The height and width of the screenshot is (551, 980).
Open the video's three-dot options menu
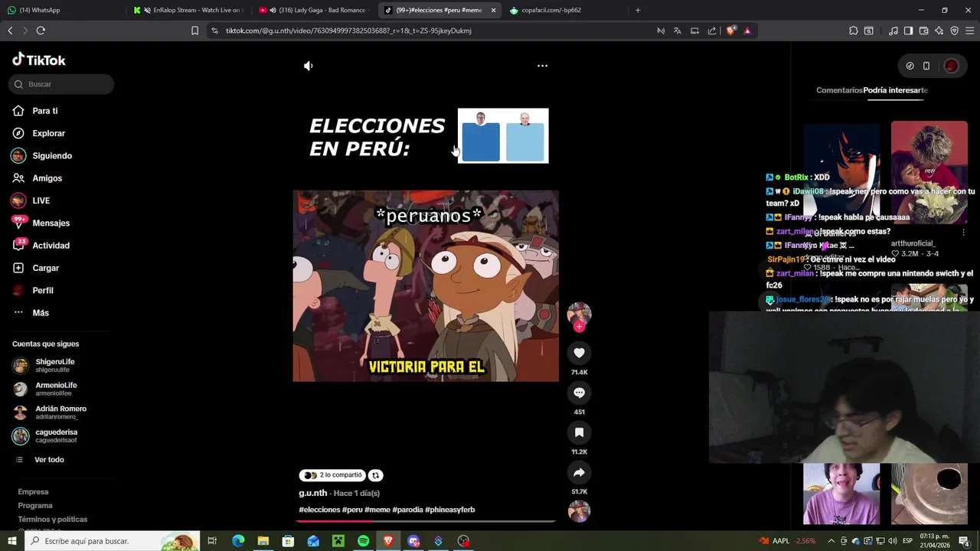point(542,66)
